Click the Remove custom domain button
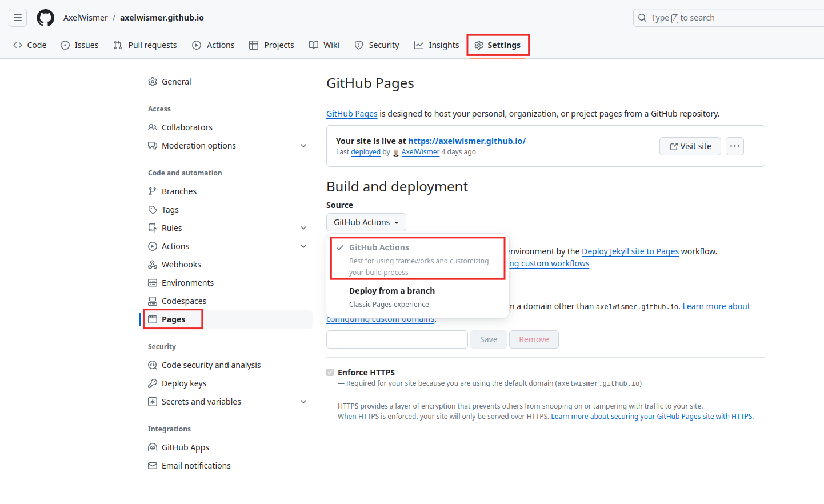Image resolution: width=824 pixels, height=504 pixels. click(x=534, y=339)
